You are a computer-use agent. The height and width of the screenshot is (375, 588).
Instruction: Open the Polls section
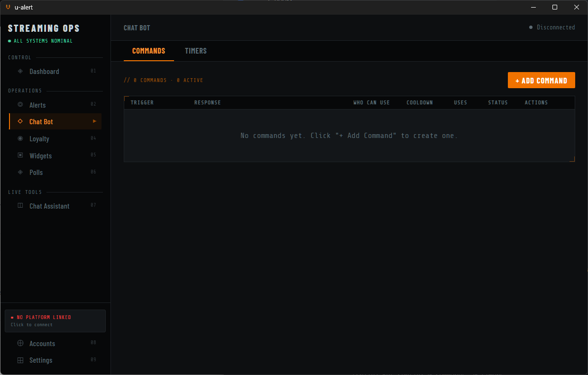pyautogui.click(x=55, y=172)
